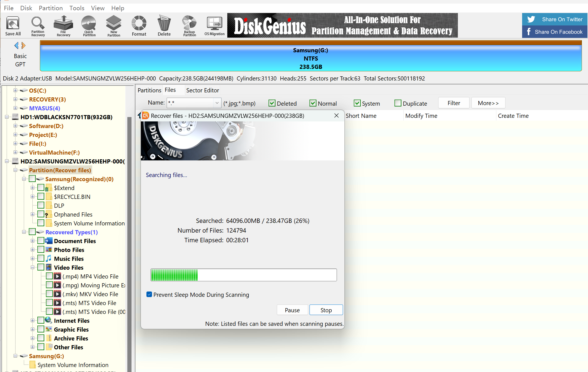Open the Backup Partition tool

[x=190, y=26]
